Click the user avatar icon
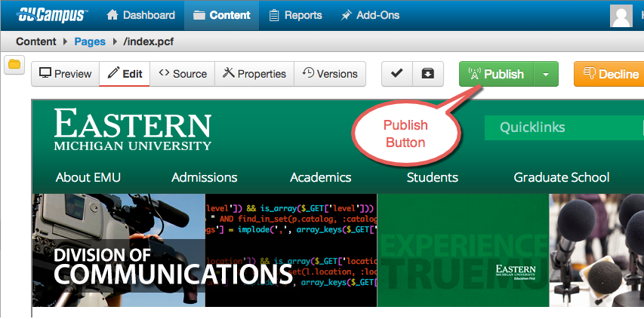The height and width of the screenshot is (319, 644). tap(621, 16)
